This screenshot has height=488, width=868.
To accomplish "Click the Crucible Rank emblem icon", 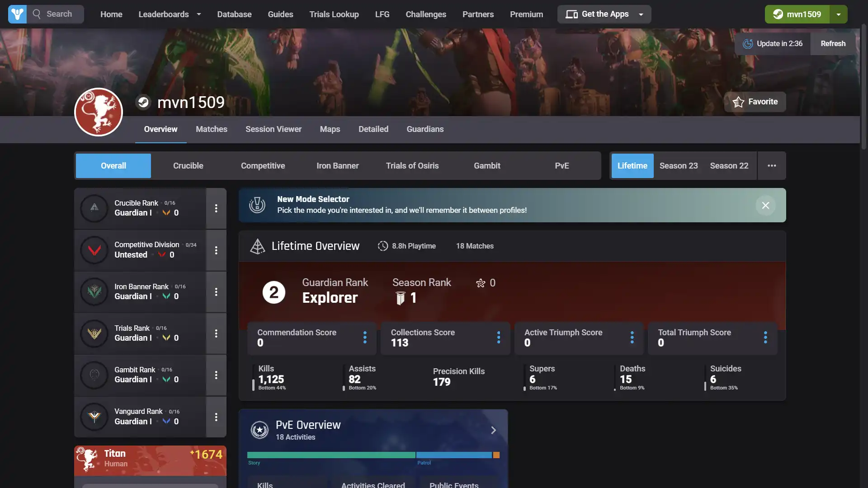I will tap(94, 208).
